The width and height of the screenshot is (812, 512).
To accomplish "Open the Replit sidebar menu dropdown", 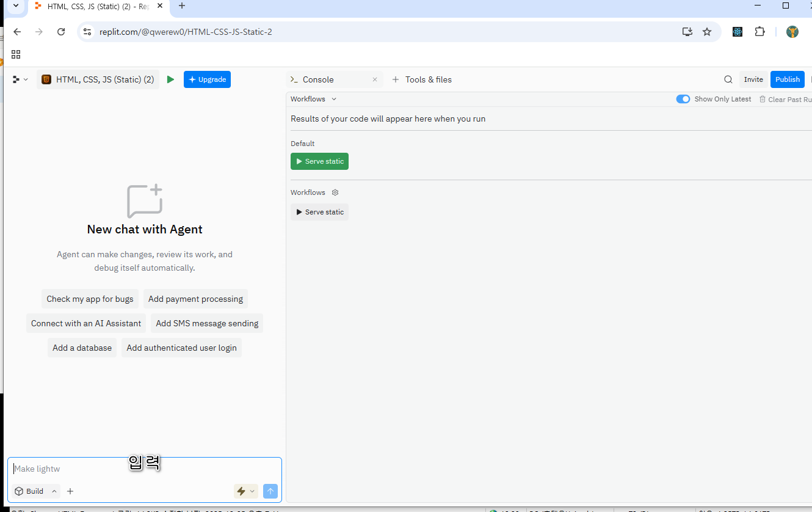I will click(x=20, y=79).
